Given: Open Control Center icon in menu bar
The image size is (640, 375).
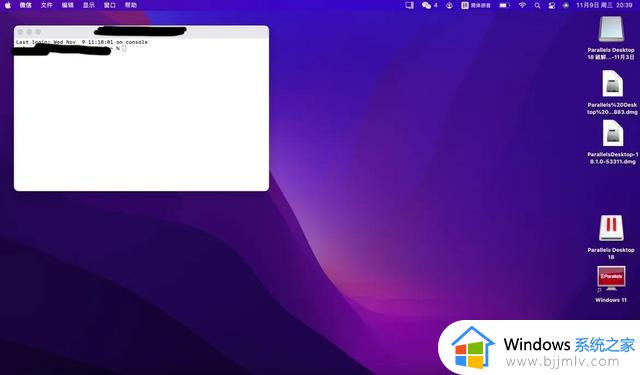Looking at the screenshot, I should [551, 5].
